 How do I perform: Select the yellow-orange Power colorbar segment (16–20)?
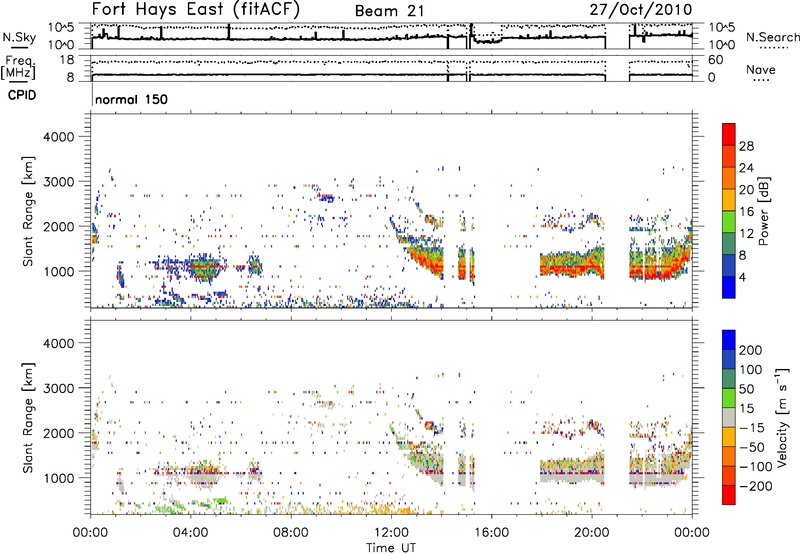coord(729,200)
